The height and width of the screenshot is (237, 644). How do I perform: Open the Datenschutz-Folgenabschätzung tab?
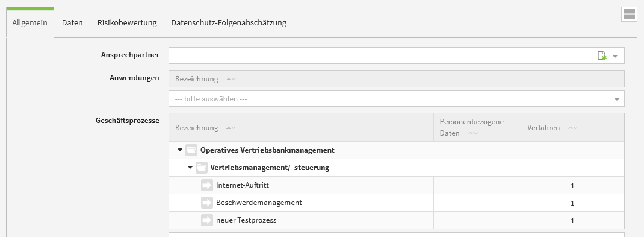point(229,23)
